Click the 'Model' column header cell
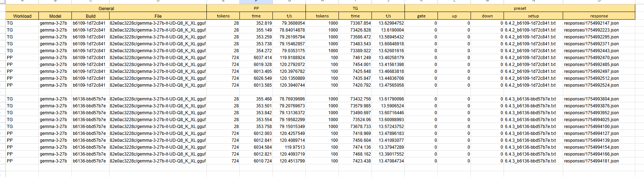This screenshot has width=644, height=177. pos(55,16)
